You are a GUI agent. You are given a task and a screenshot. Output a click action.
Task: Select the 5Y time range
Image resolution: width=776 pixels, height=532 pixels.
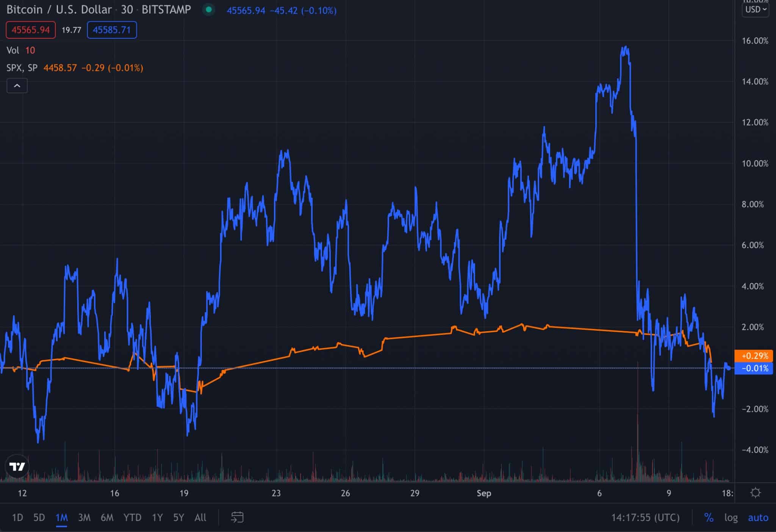178,517
